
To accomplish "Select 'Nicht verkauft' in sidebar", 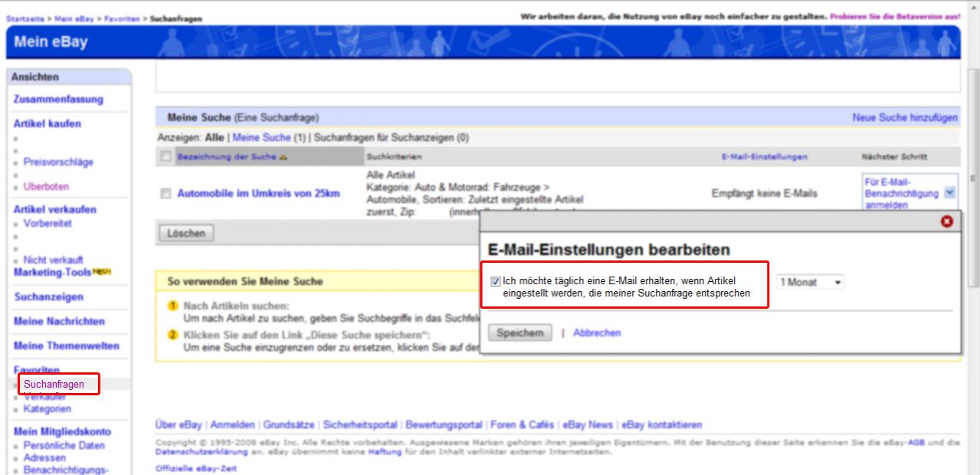I will (x=54, y=260).
